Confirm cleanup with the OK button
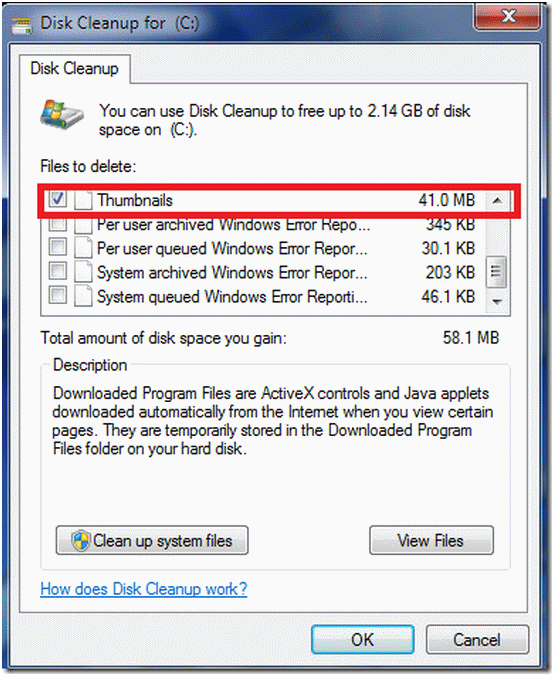The image size is (554, 676). (x=363, y=640)
